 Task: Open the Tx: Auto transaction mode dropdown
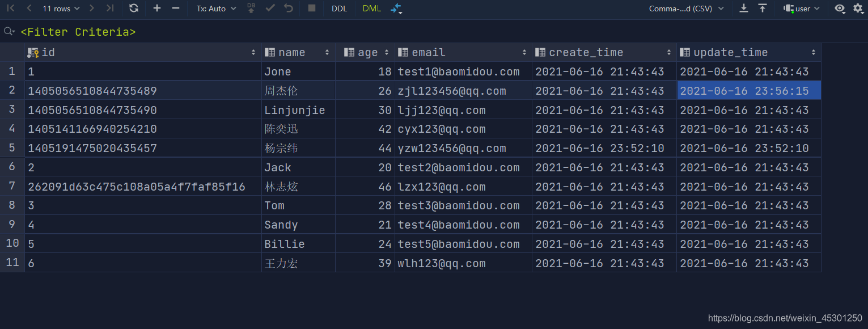tap(216, 9)
